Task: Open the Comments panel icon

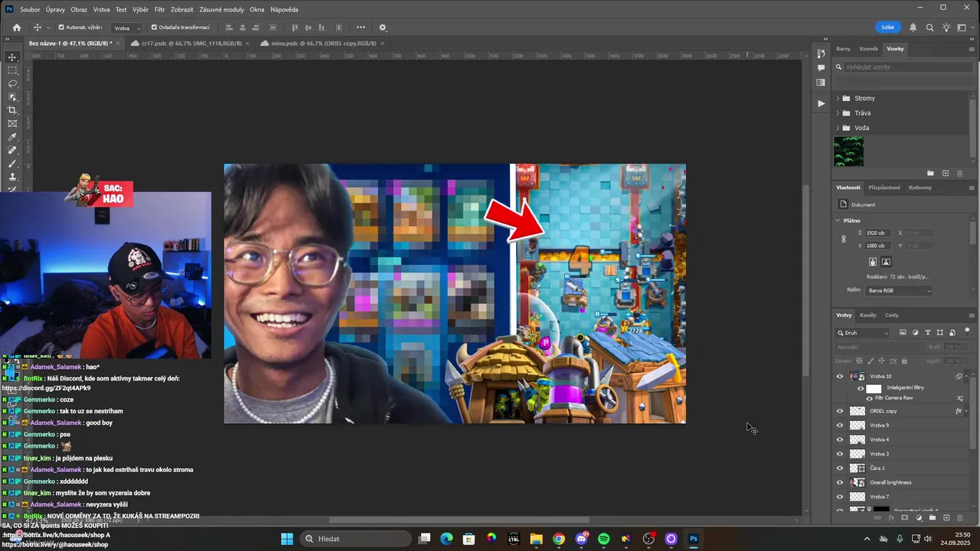Action: click(x=821, y=68)
